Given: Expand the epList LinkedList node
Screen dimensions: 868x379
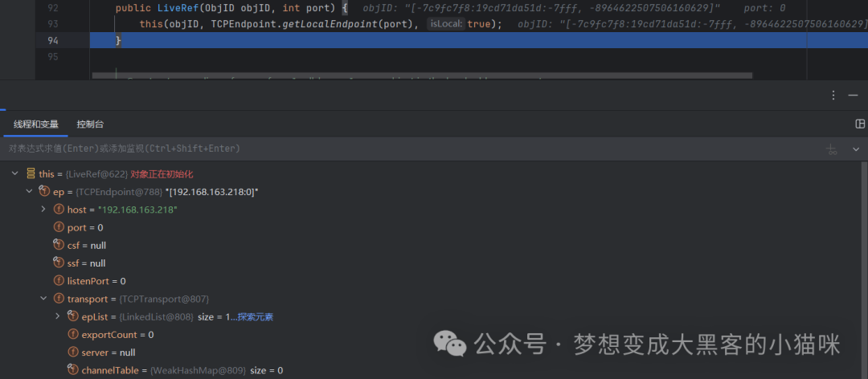Looking at the screenshot, I should pyautogui.click(x=58, y=316).
